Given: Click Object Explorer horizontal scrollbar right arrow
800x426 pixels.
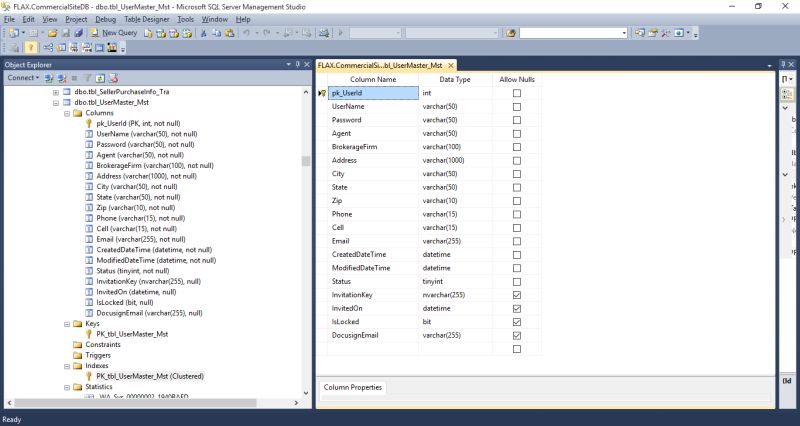Looking at the screenshot, I should point(297,403).
